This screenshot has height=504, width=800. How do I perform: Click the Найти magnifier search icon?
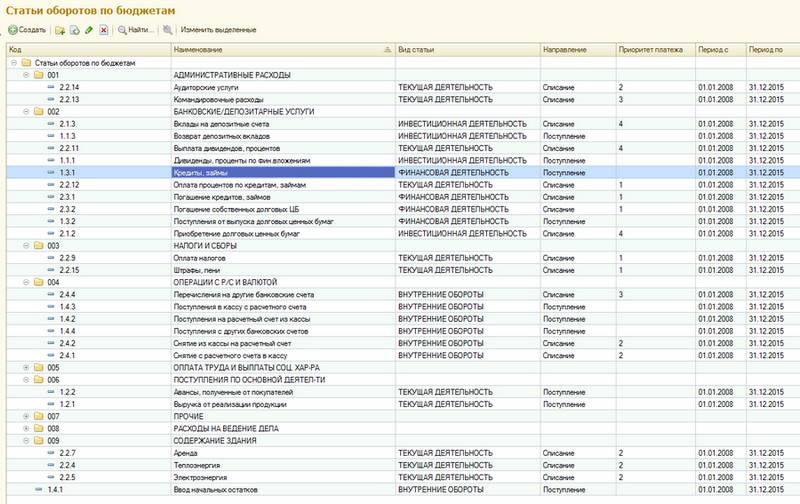click(x=122, y=30)
